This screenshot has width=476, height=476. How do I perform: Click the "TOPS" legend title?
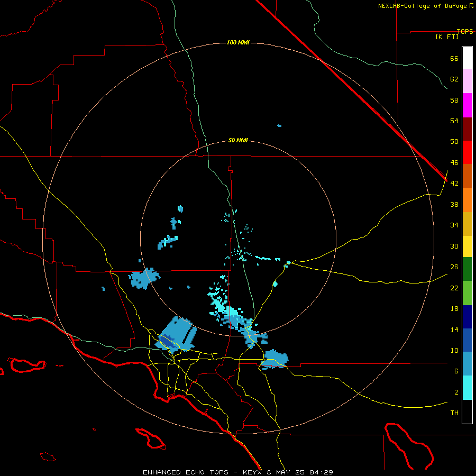465,31
